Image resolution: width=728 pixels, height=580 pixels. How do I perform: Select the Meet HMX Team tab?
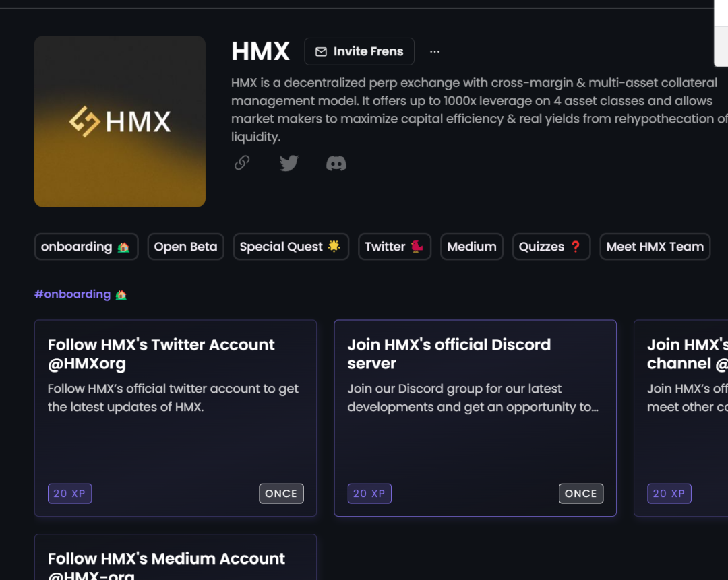pos(655,247)
